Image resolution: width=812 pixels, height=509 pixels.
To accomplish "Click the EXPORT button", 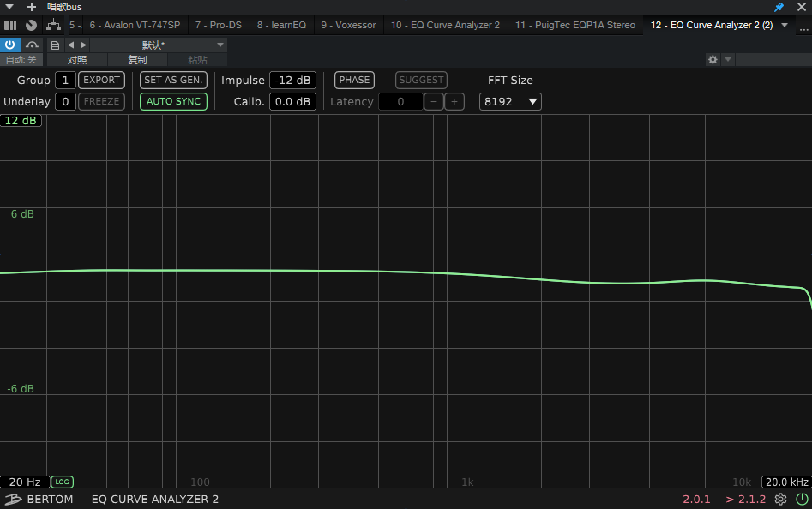I will [101, 81].
